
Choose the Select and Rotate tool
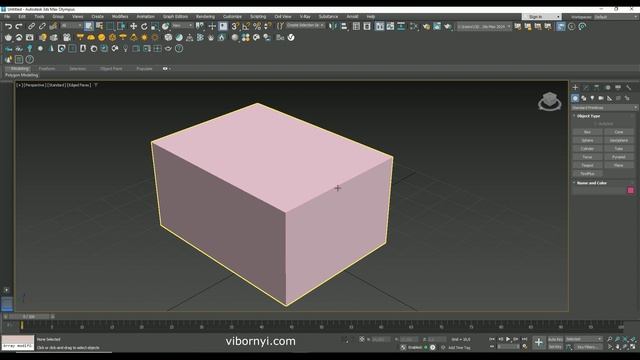point(144,27)
